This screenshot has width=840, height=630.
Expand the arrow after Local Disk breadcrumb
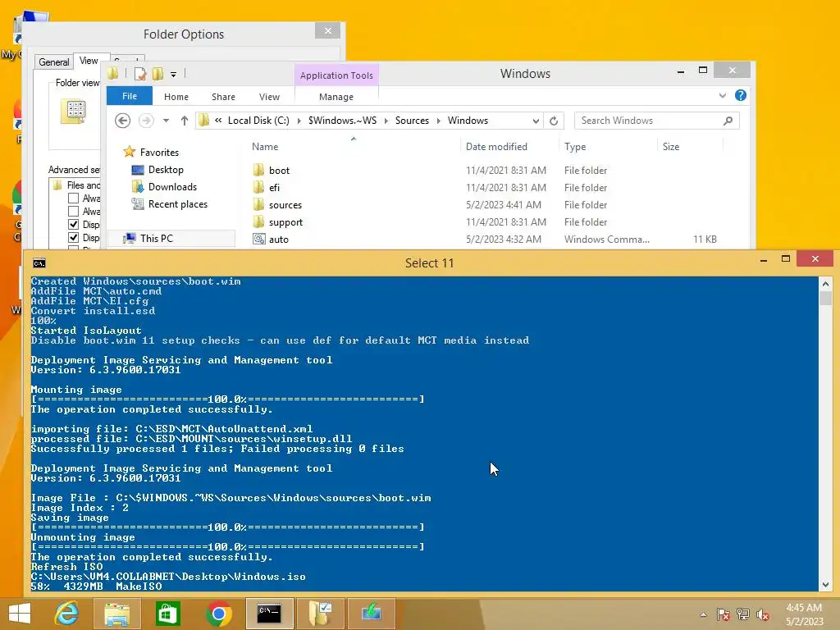tap(299, 121)
